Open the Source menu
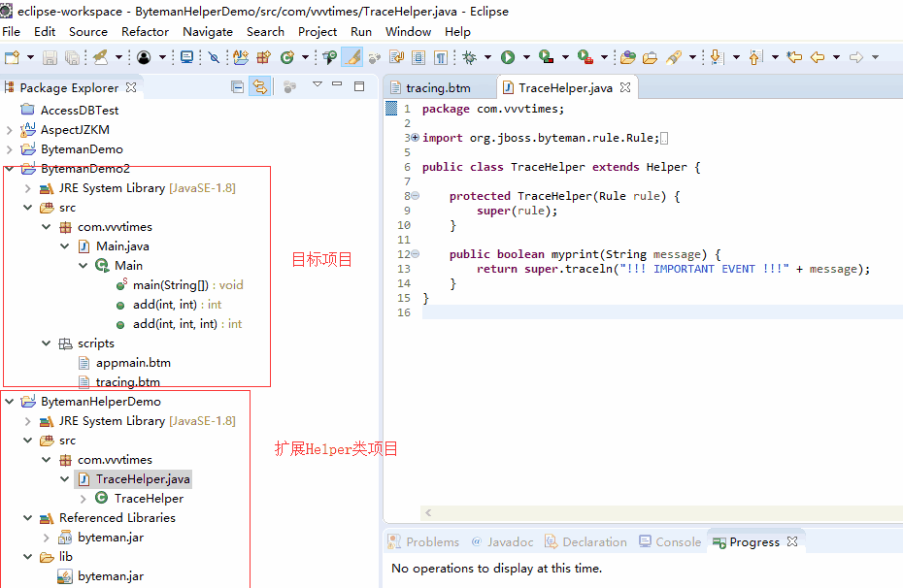Image resolution: width=903 pixels, height=588 pixels. coord(88,32)
